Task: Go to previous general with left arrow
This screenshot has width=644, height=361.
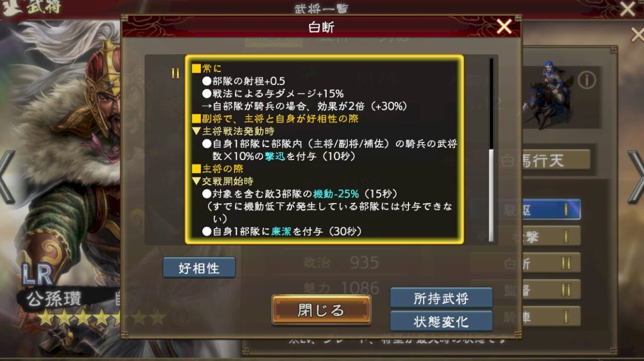Action: pos(6,176)
